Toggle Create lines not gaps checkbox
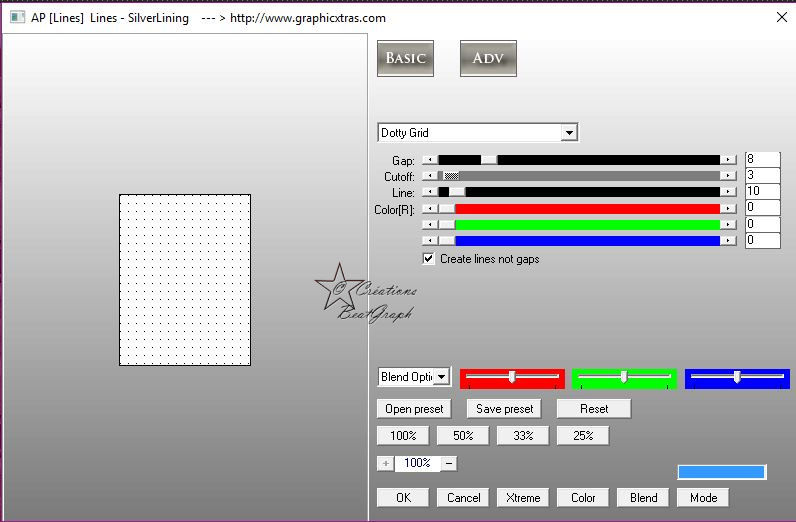The height and width of the screenshot is (522, 796). (x=428, y=258)
